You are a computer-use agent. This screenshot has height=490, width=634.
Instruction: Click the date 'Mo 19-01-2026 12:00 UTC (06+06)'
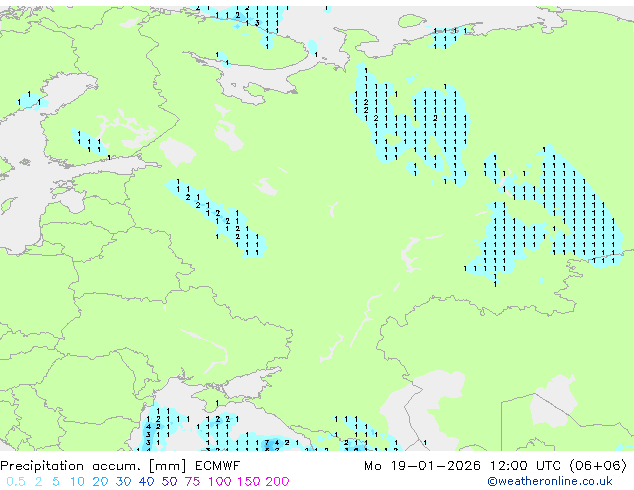(x=495, y=466)
